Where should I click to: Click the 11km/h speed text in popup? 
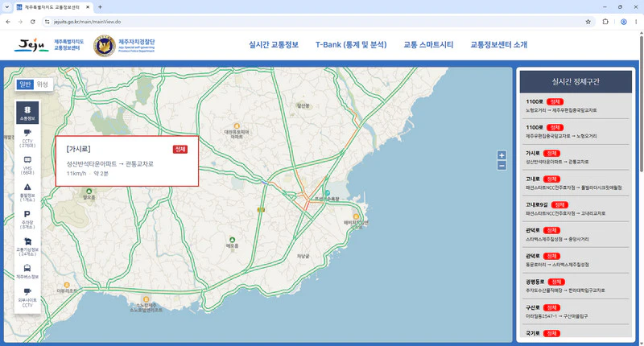pos(76,174)
